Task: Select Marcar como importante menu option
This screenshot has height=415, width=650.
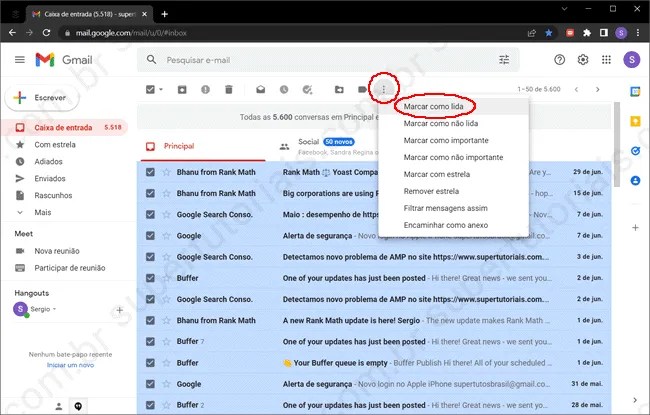Action: pos(454,141)
